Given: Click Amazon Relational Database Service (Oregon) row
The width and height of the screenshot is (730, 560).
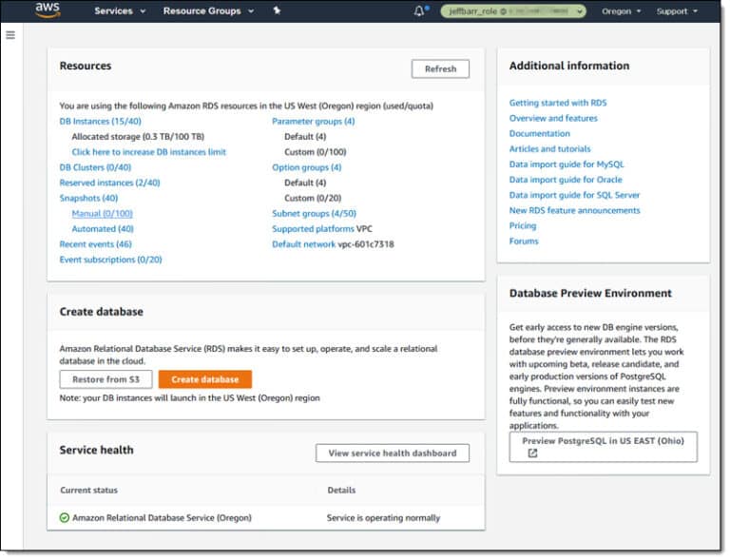Looking at the screenshot, I should 266,517.
